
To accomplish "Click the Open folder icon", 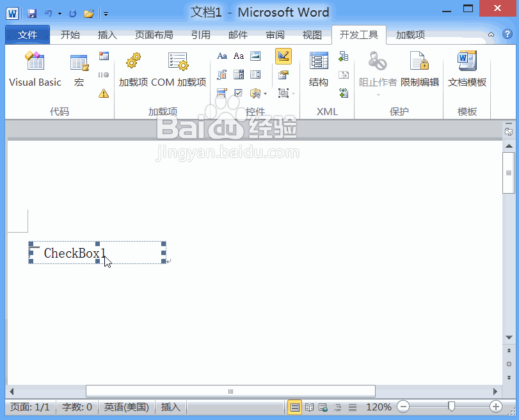I will point(89,13).
